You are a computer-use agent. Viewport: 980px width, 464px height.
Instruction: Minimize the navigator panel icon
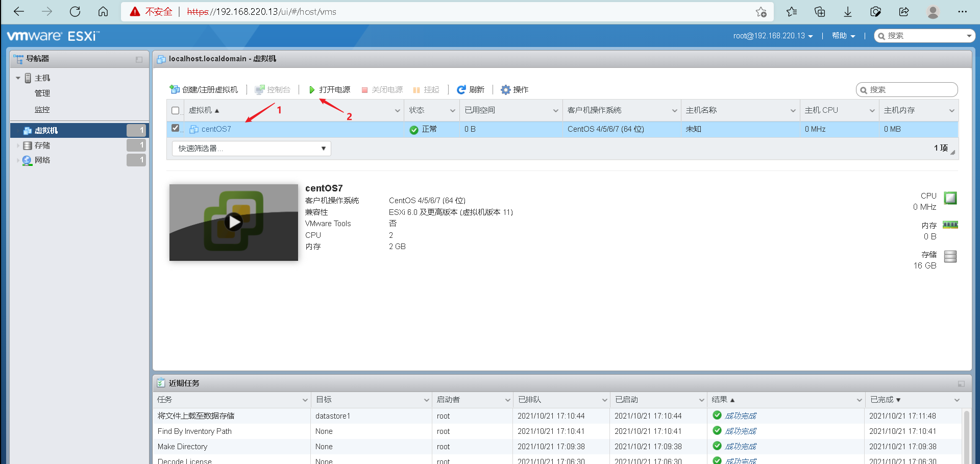[x=139, y=59]
